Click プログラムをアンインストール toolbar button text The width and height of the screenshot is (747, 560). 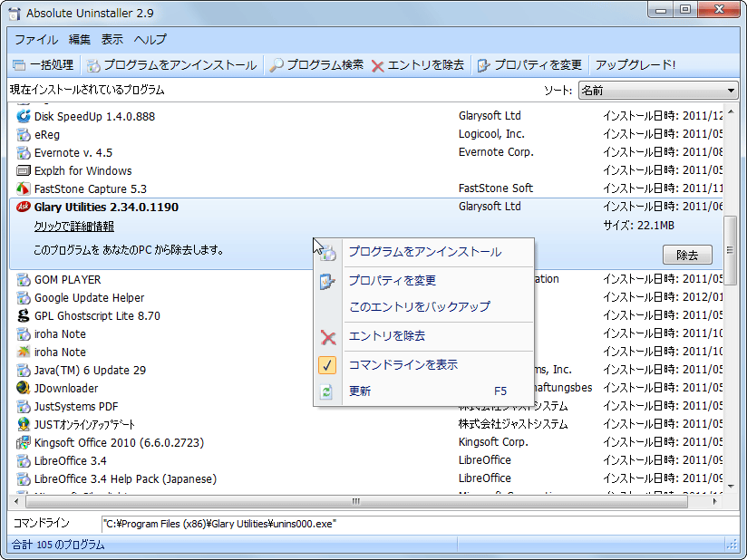click(x=180, y=65)
